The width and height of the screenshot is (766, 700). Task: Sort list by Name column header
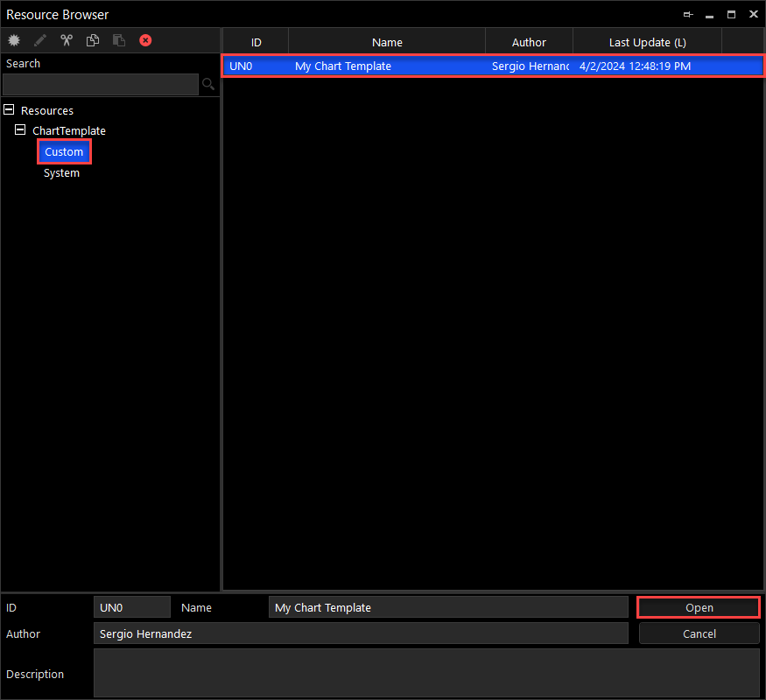point(387,42)
